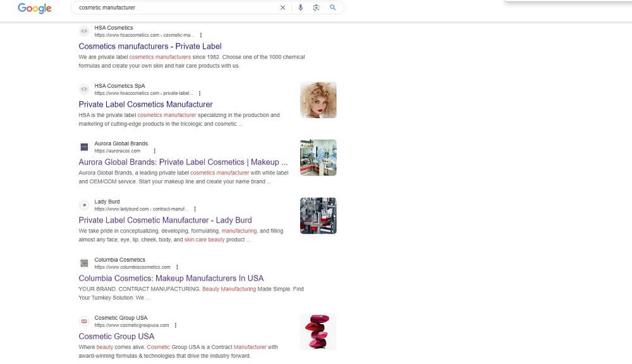Viewport: 632px width, 364px height.
Task: Open the three-dot menu beside Lady Burd result
Action: point(195,209)
